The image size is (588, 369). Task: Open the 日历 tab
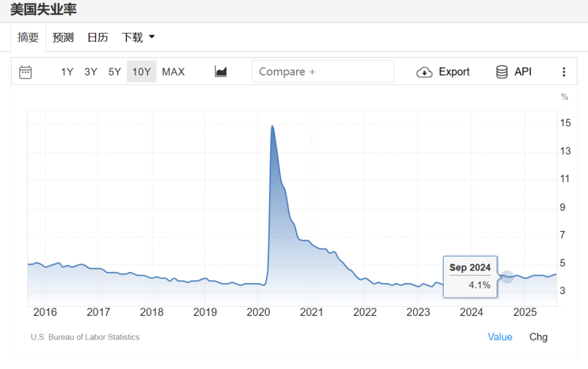click(x=98, y=38)
